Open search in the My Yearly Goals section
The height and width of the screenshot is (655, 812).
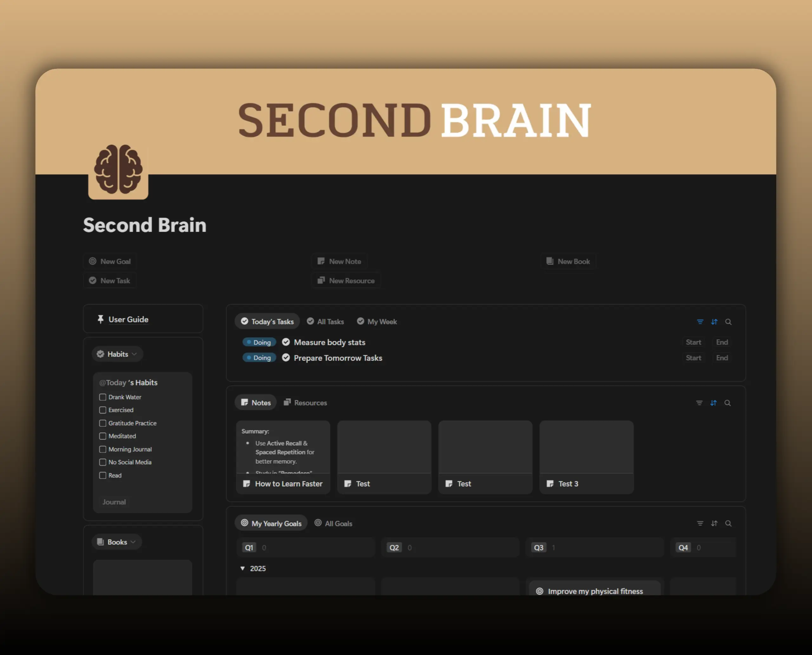point(729,523)
